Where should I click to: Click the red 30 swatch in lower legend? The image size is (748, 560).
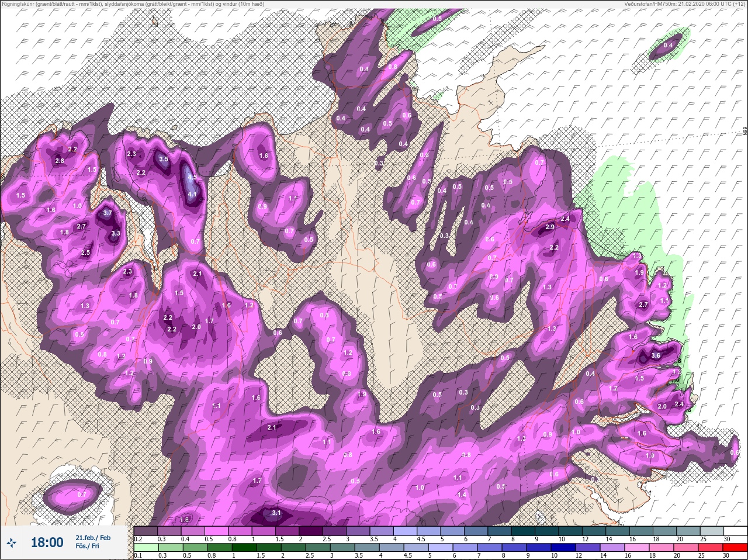click(735, 548)
